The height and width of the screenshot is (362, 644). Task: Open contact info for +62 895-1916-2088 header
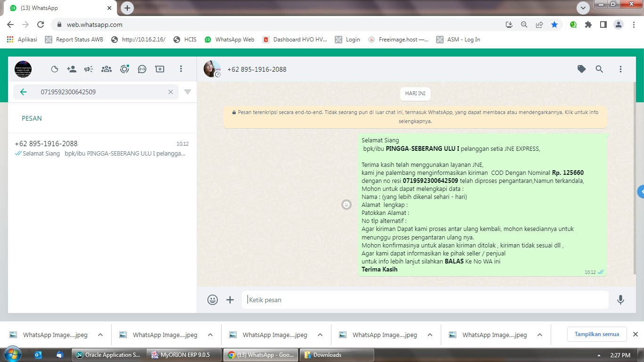(257, 69)
